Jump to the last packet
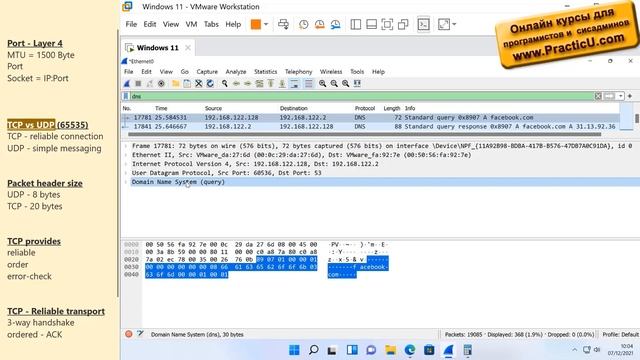Image resolution: width=640 pixels, height=360 pixels. 282,84
